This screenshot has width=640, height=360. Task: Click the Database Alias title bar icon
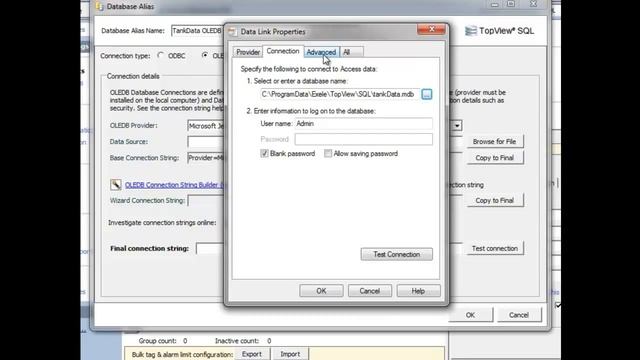click(x=99, y=6)
